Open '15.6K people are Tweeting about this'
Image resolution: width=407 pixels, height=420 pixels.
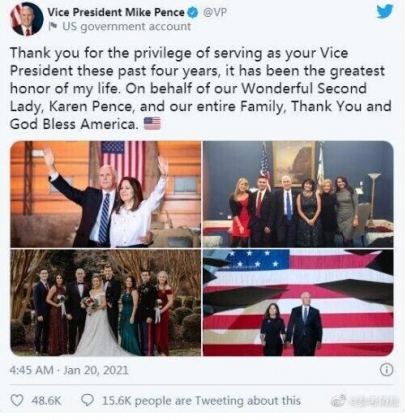201,400
